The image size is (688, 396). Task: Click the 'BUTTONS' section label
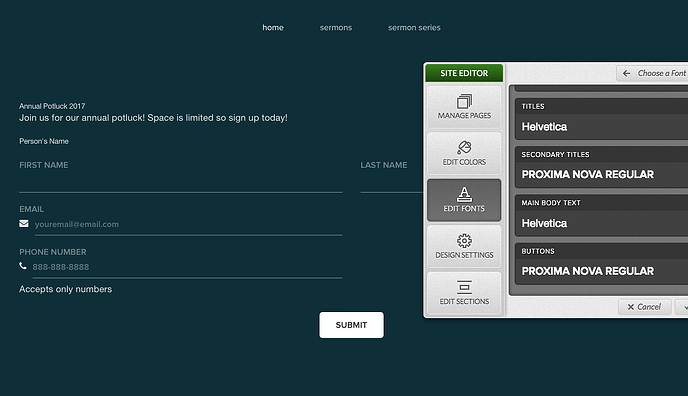tap(538, 251)
